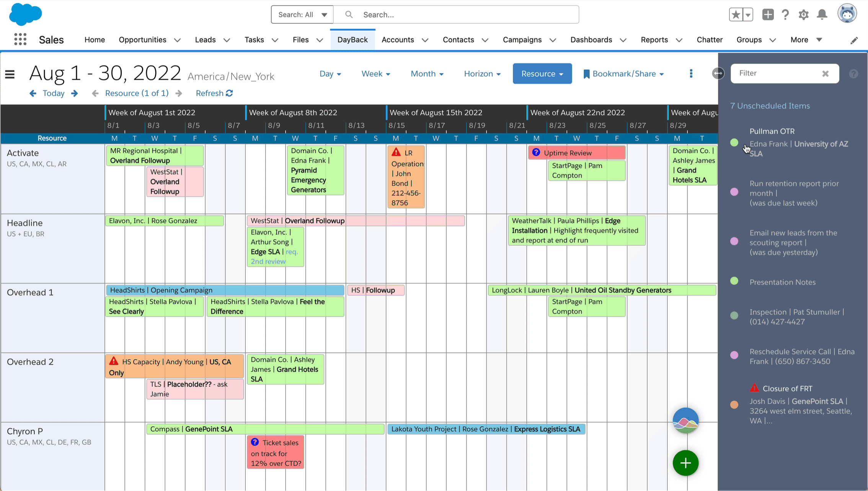Open the Month view dropdown
Screen dimensions: 868x491
click(427, 74)
